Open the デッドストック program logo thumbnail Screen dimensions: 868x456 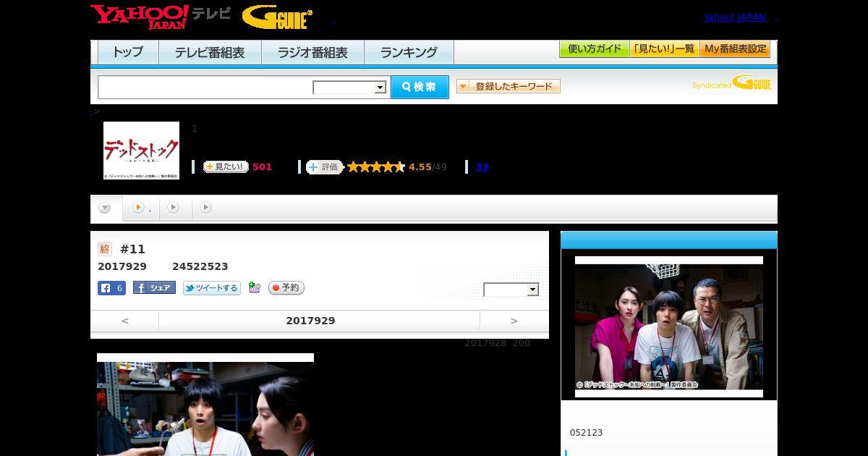pos(141,151)
